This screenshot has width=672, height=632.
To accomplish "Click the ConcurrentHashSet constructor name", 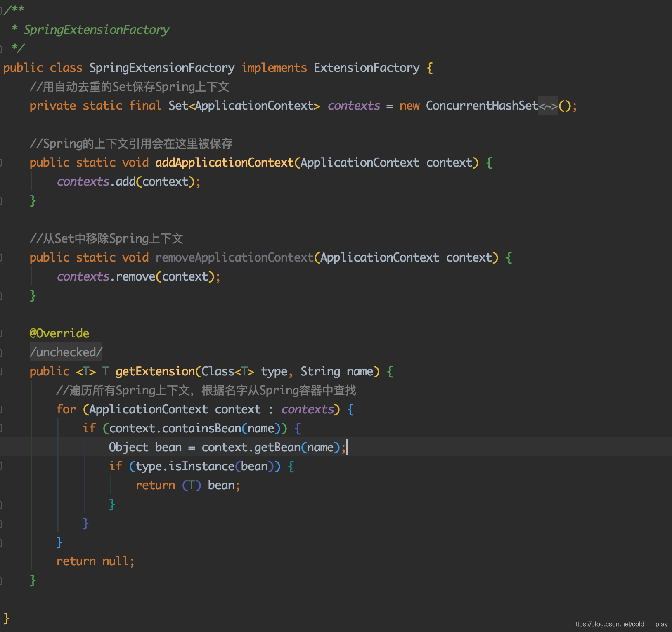I will (482, 106).
